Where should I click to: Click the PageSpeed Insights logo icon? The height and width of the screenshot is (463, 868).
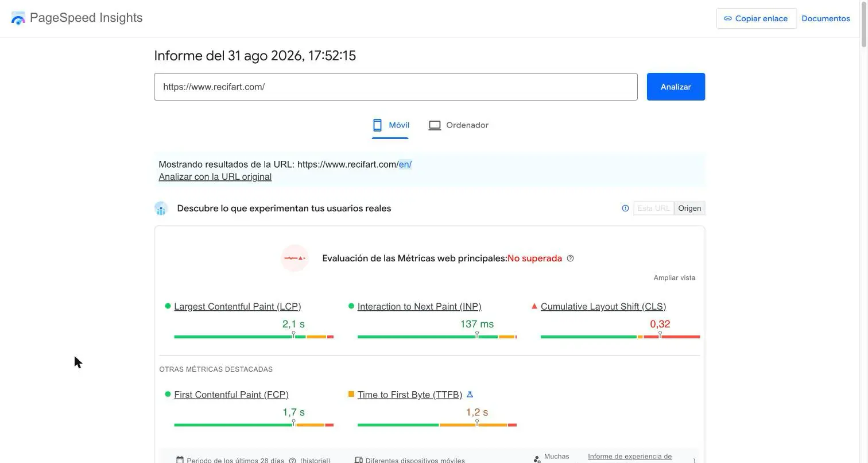pyautogui.click(x=18, y=18)
